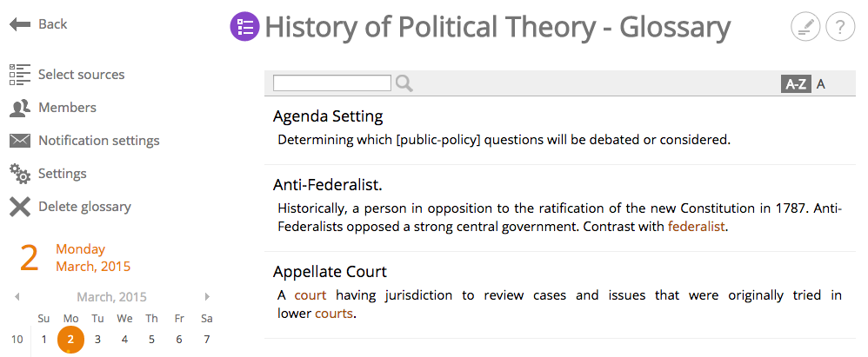The width and height of the screenshot is (868, 357).
Task: Open the help question mark icon
Action: pos(840,27)
